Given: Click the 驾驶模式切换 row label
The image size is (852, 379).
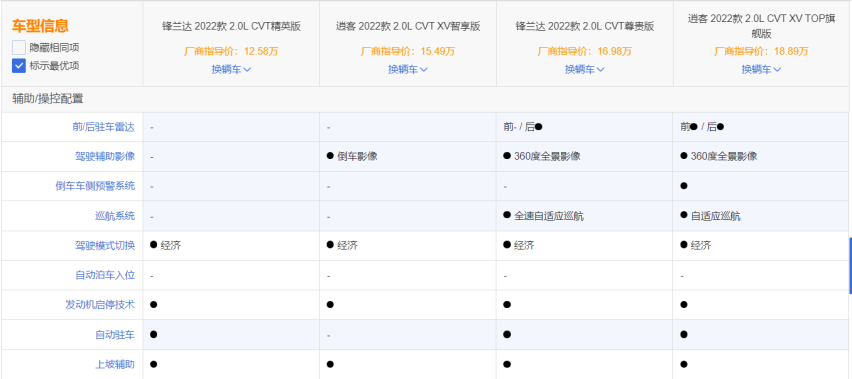Looking at the screenshot, I should click(x=105, y=245).
